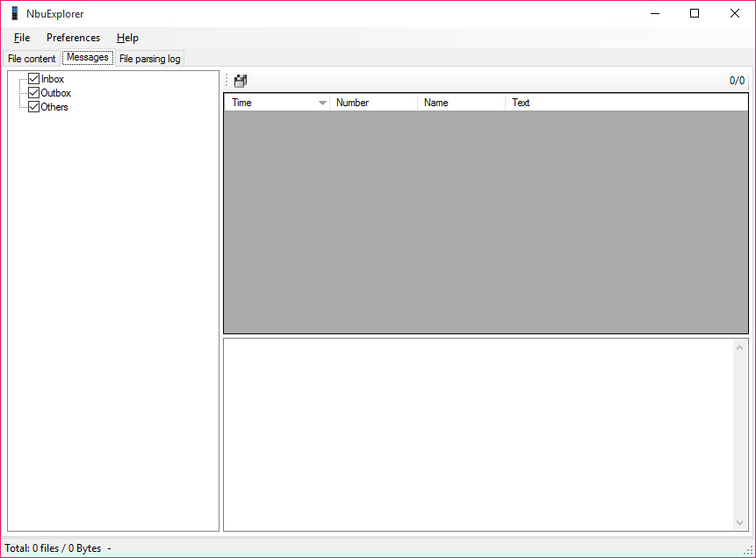Select the Others tree label

tap(54, 107)
